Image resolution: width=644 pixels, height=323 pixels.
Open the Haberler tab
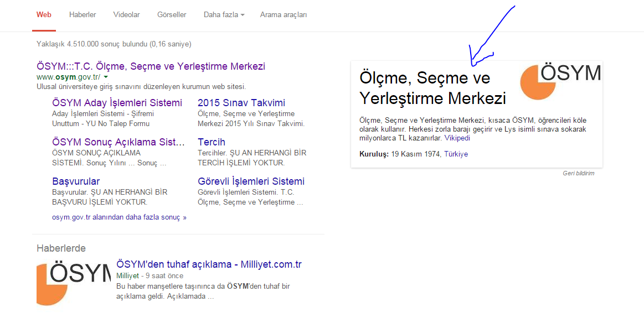coord(83,15)
